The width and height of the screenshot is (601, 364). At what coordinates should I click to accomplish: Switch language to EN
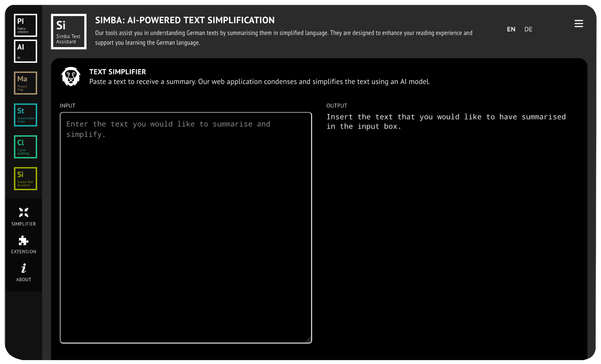511,29
